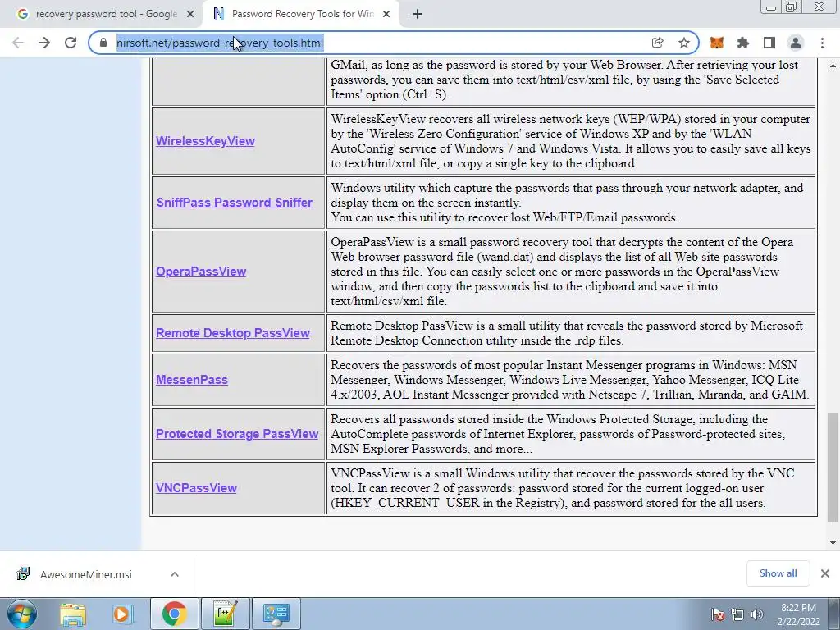Open Remote Desktop PassView link
Image resolution: width=840 pixels, height=630 pixels.
click(232, 333)
